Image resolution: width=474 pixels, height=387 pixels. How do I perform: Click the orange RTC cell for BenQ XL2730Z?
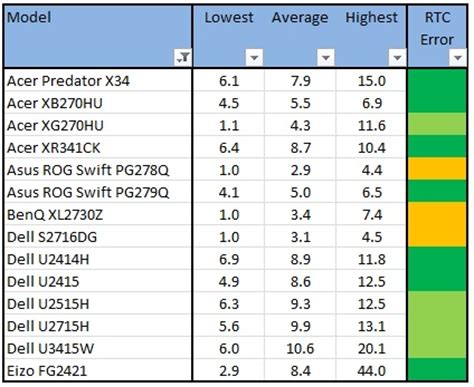click(x=437, y=214)
